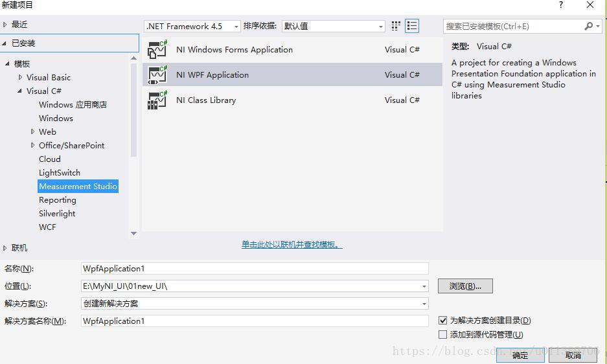Collapse the 已安装 section
Viewport: 607px width, 364px height.
(x=5, y=43)
